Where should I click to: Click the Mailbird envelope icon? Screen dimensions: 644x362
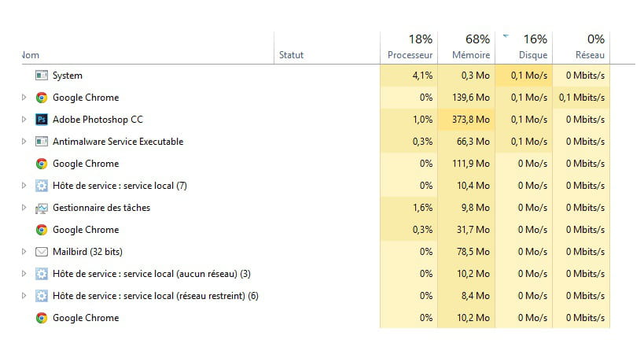(x=42, y=252)
